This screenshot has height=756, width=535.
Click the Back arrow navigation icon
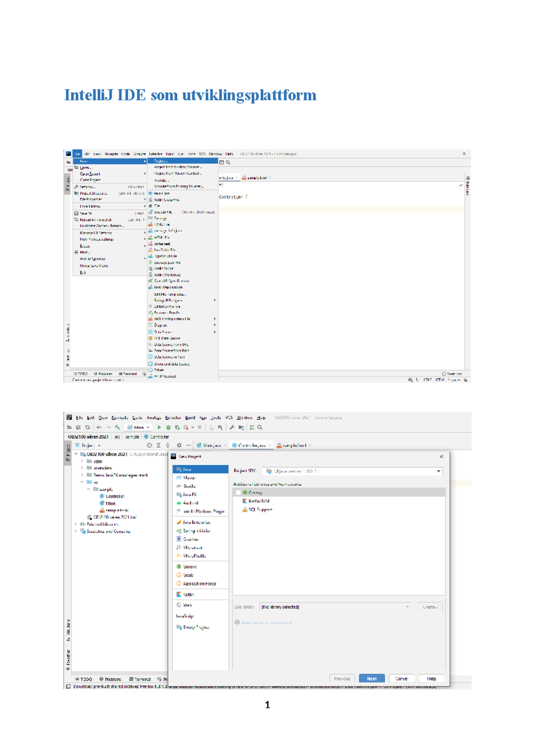(x=99, y=427)
